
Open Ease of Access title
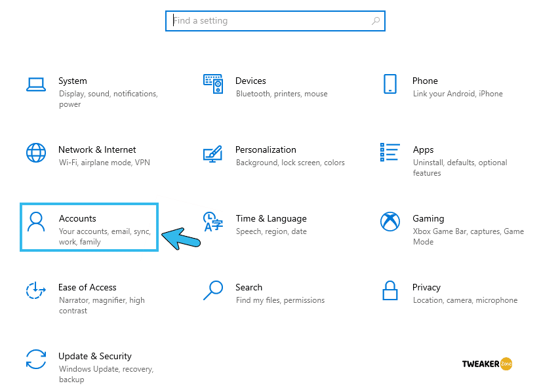pyautogui.click(x=87, y=287)
